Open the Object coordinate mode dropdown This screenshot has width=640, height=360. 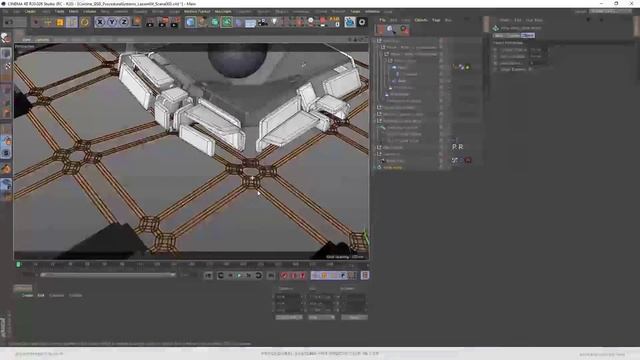(x=289, y=317)
